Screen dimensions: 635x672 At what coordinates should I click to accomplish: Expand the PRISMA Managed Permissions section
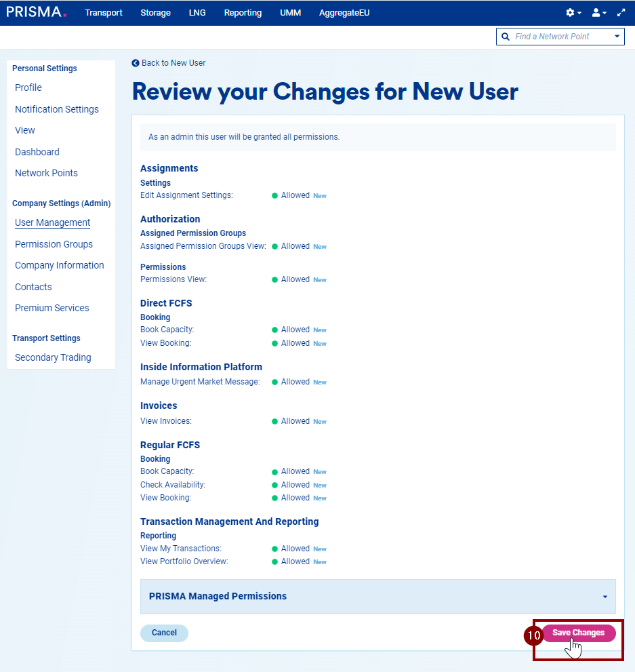(x=377, y=596)
